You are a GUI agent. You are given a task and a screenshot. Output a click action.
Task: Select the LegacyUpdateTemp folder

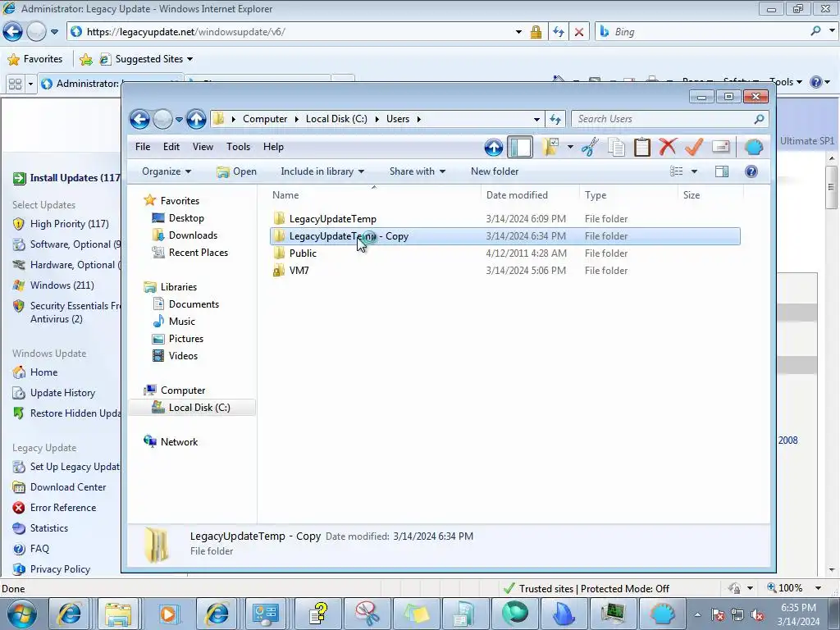point(333,218)
